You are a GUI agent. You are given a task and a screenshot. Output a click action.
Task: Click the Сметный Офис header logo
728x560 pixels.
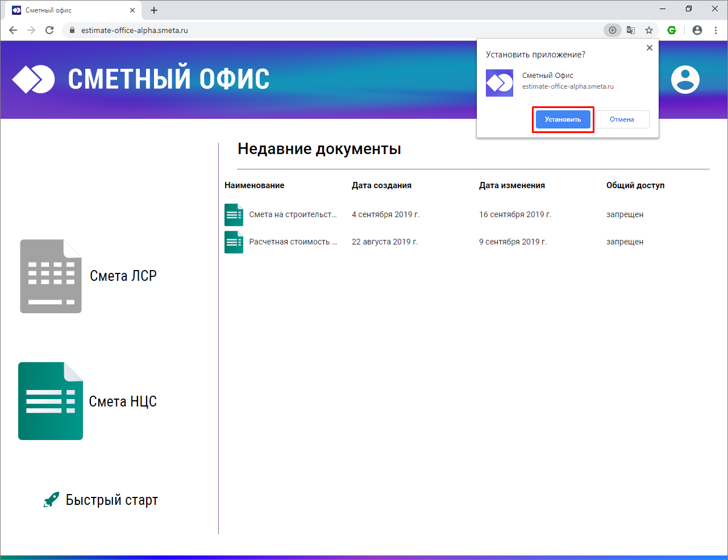(x=34, y=79)
